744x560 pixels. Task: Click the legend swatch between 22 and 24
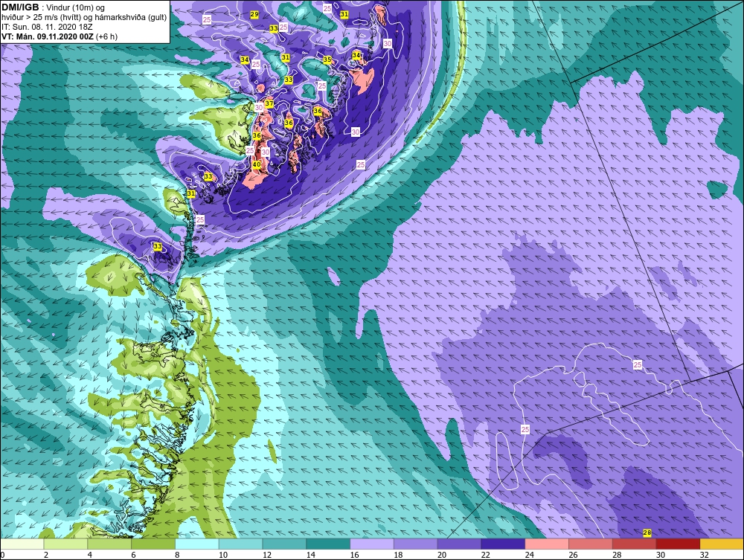[503, 544]
